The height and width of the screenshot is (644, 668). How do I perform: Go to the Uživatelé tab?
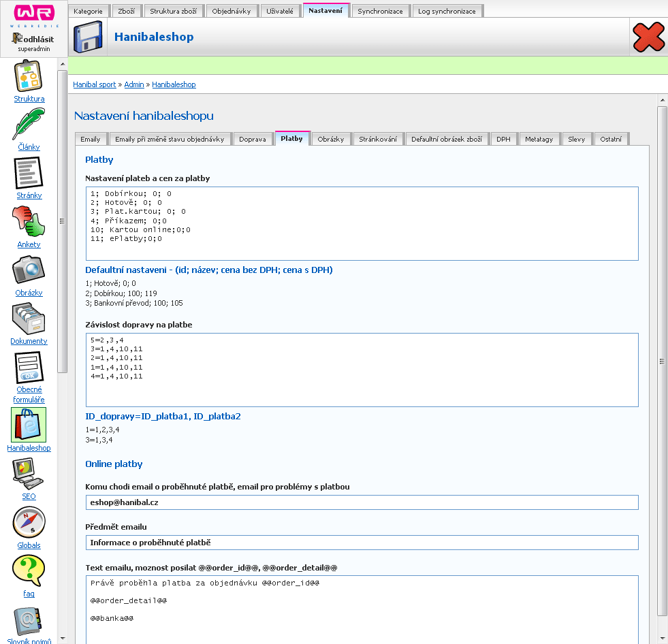(280, 11)
